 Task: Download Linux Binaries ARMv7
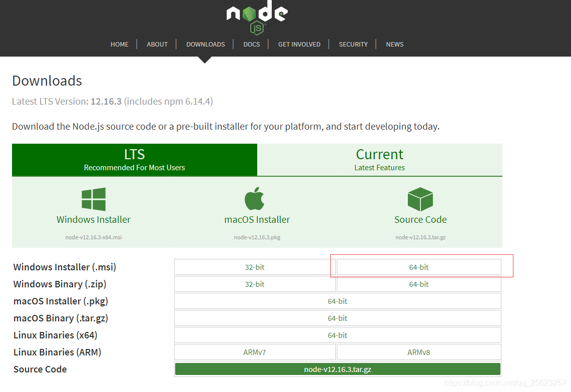[255, 352]
